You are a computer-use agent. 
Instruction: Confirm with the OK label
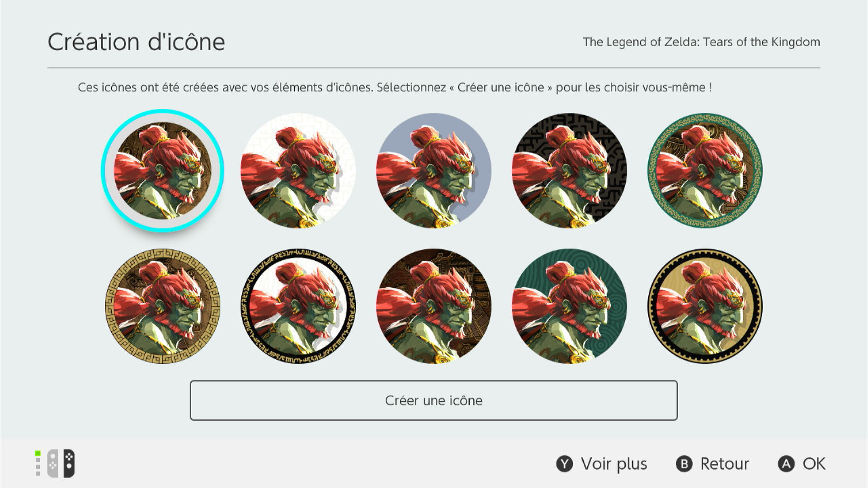click(814, 464)
